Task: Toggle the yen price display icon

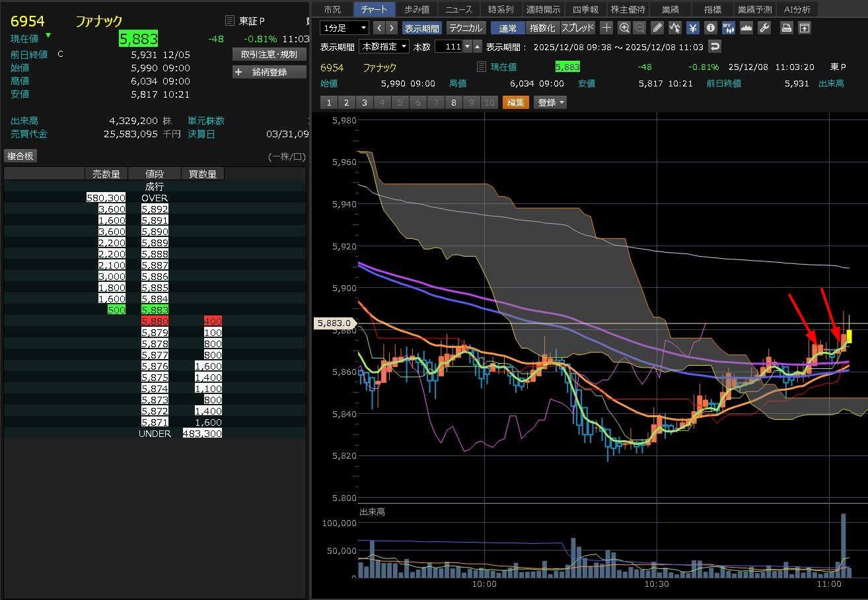Action: tap(692, 28)
